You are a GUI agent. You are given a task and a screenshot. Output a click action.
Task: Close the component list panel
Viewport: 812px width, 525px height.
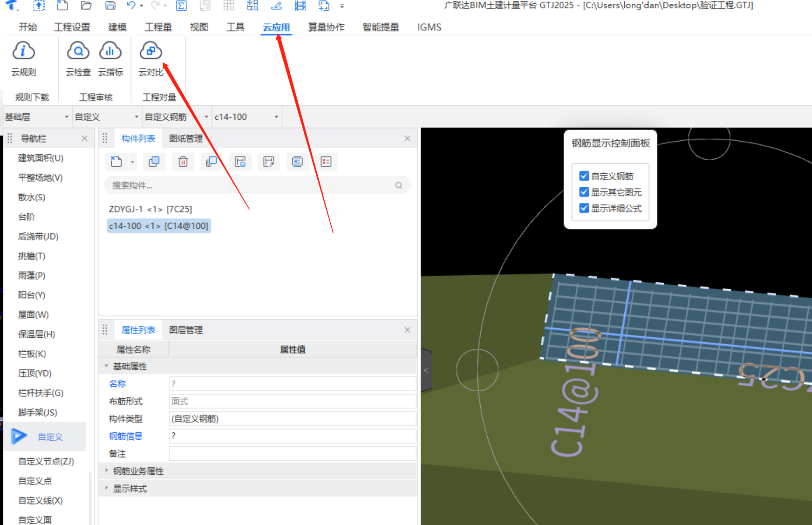point(407,138)
